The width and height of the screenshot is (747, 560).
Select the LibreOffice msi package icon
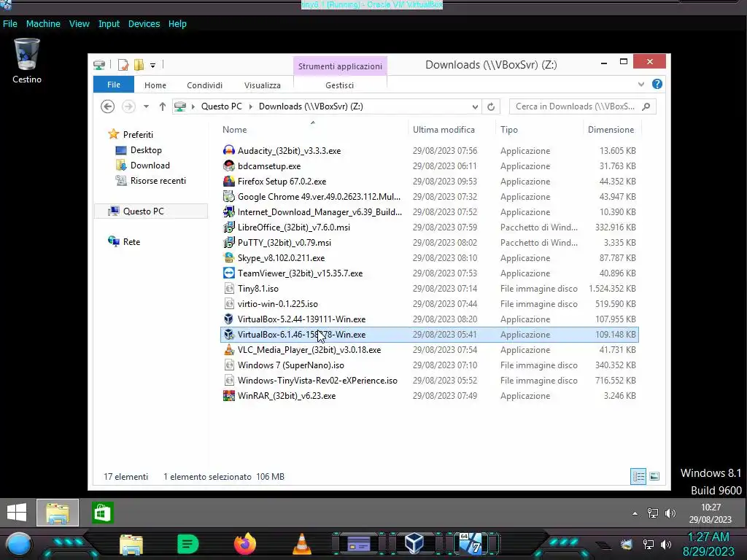(x=228, y=227)
